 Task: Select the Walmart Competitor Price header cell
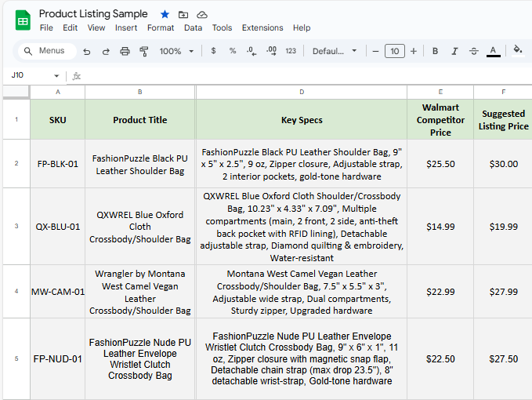coord(440,119)
